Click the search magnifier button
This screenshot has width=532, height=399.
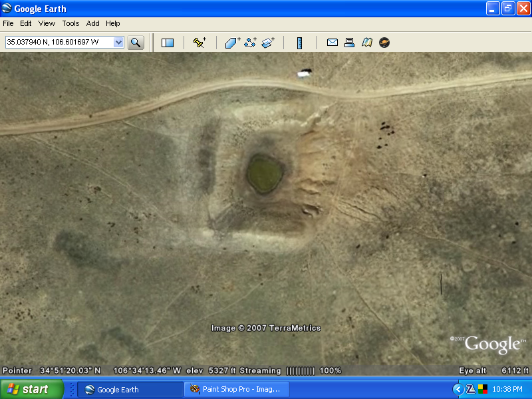click(136, 43)
